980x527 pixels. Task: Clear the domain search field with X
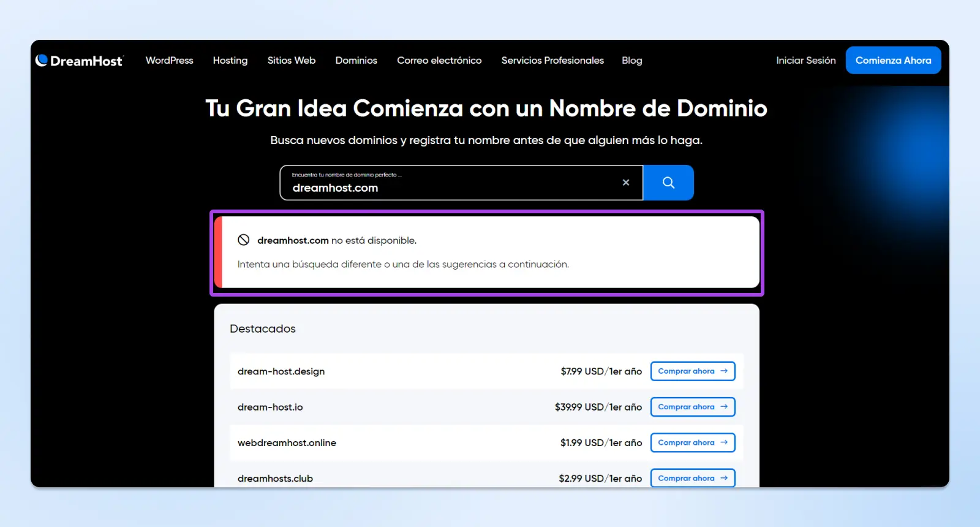[626, 183]
